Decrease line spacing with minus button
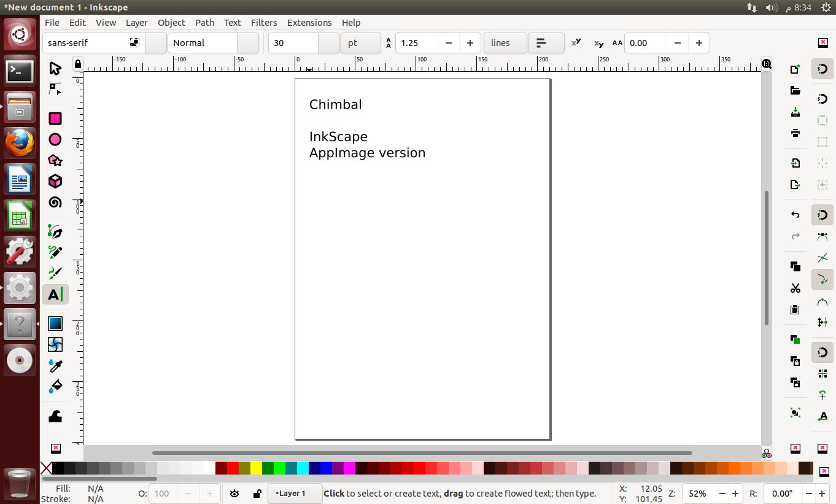Viewport: 836px width, 504px height. (449, 43)
